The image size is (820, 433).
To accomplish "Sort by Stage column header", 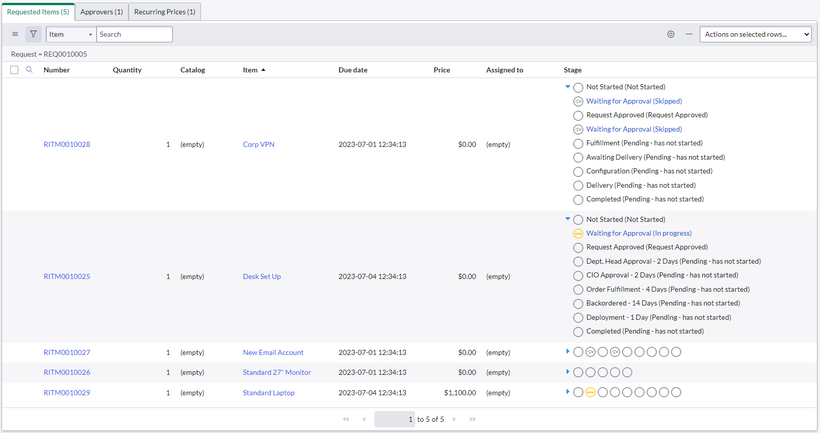I will (x=573, y=70).
